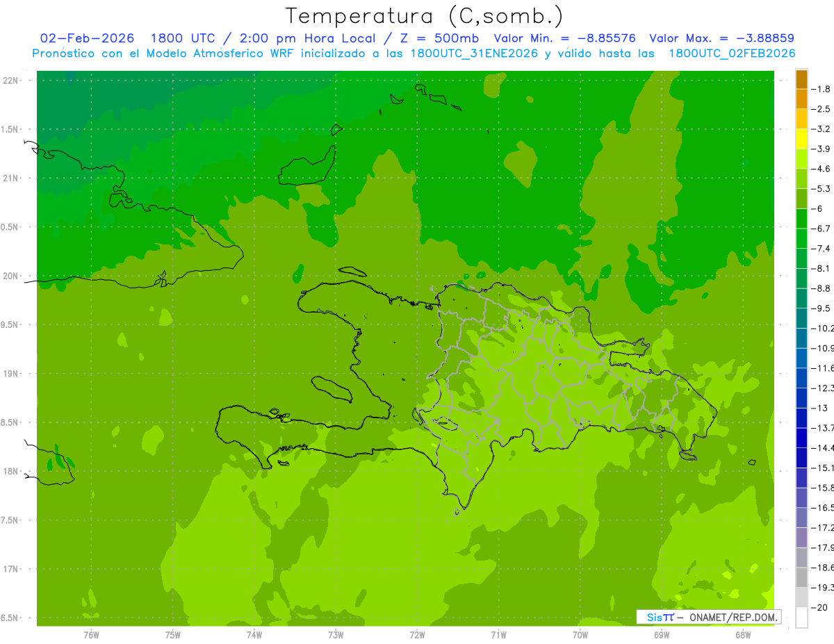The height and width of the screenshot is (644, 834).
Task: Click the '75W' longitude label
Action: click(x=173, y=634)
